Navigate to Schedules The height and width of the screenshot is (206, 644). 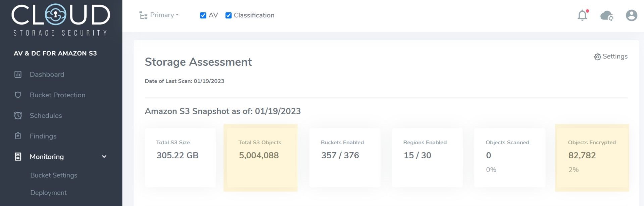tap(46, 115)
